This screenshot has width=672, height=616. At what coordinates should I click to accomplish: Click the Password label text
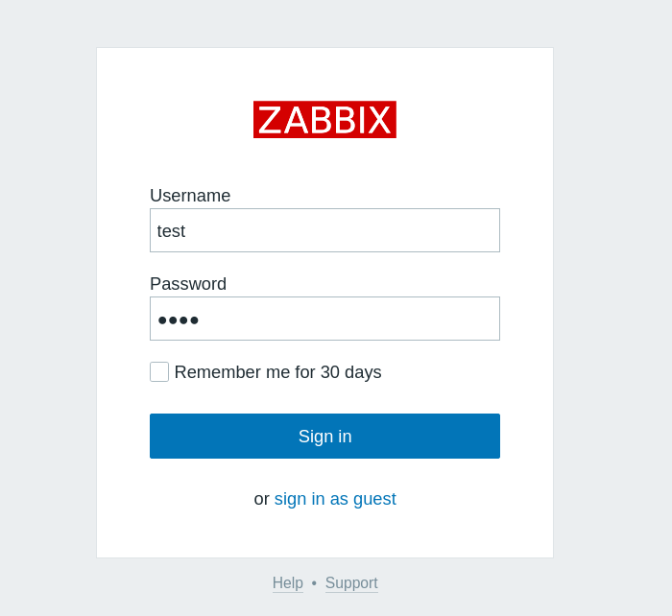[x=188, y=284]
